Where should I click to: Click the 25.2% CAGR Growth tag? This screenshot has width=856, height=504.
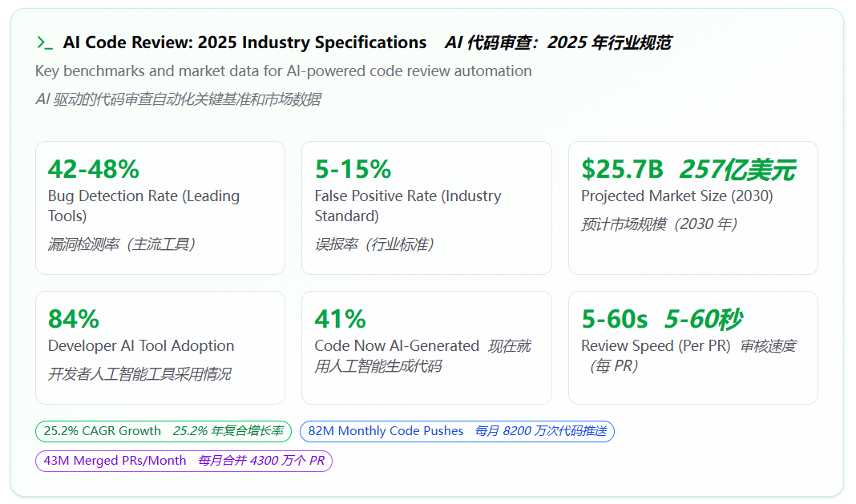[164, 431]
